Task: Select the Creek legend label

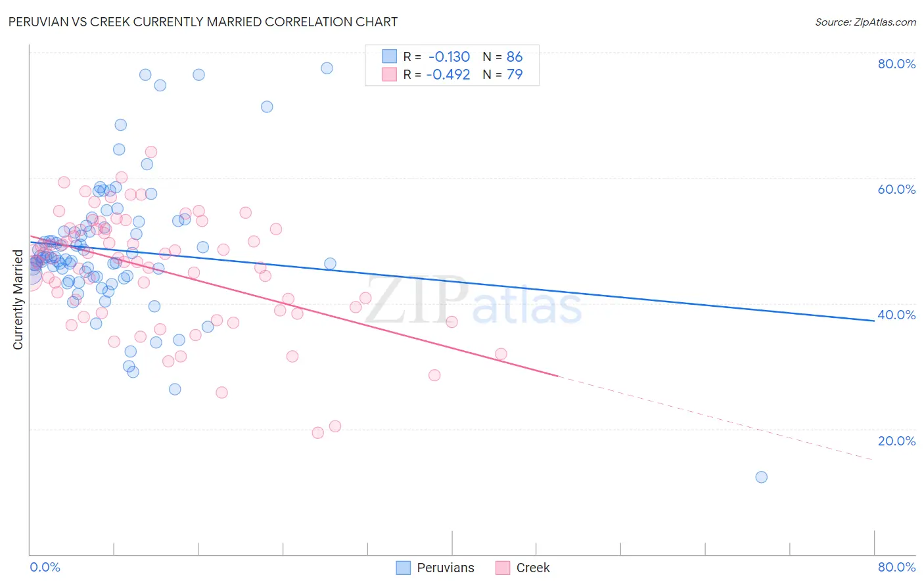Action: pyautogui.click(x=533, y=568)
